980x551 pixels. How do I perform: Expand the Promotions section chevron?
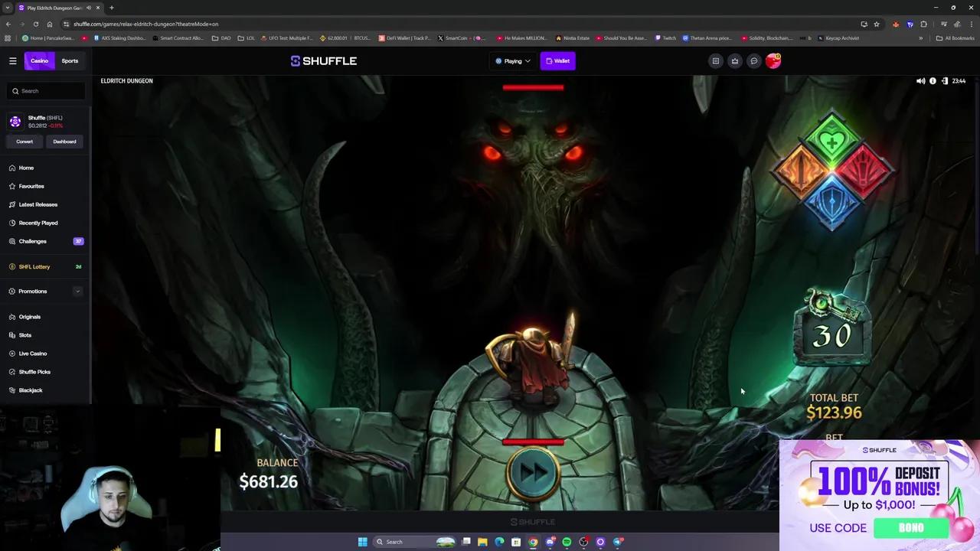(77, 291)
